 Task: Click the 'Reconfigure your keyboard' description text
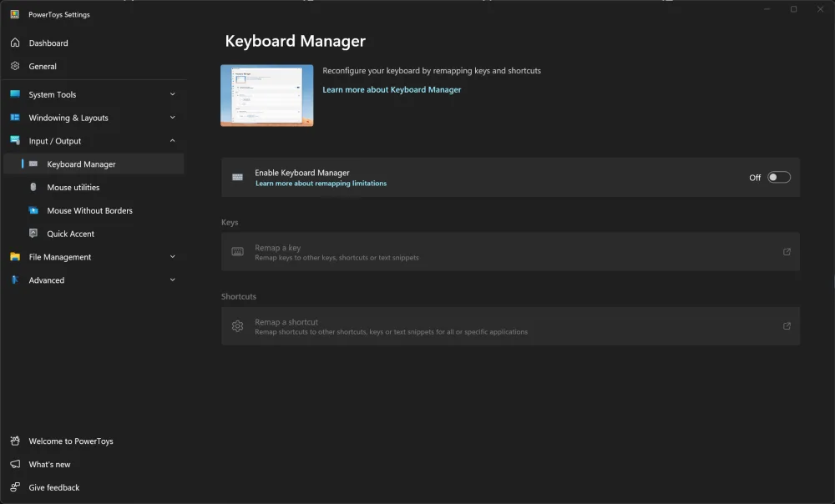(x=432, y=70)
